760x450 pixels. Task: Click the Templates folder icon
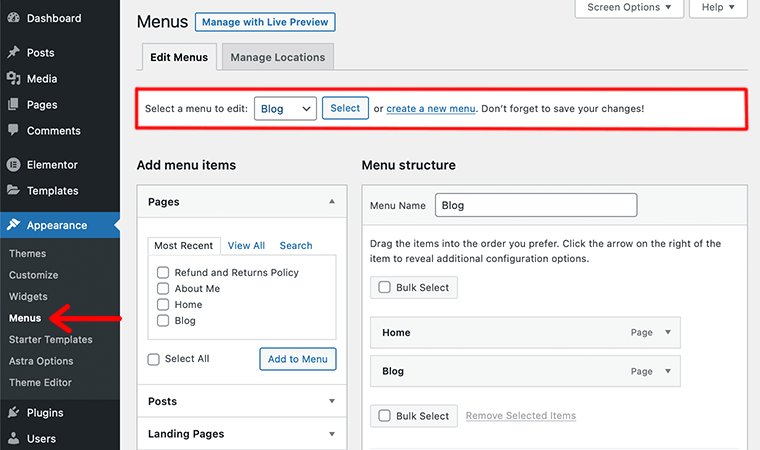[x=14, y=190]
